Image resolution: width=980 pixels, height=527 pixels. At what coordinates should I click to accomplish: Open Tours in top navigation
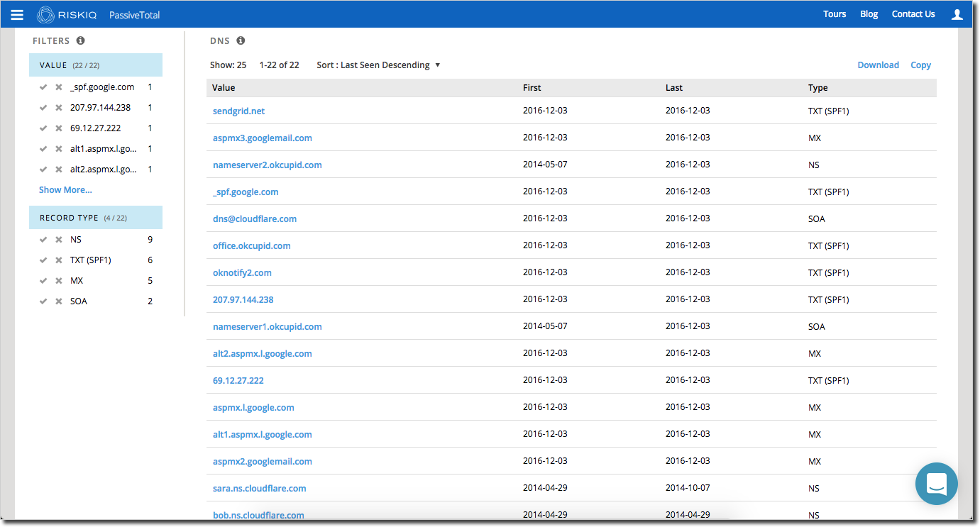tap(835, 14)
